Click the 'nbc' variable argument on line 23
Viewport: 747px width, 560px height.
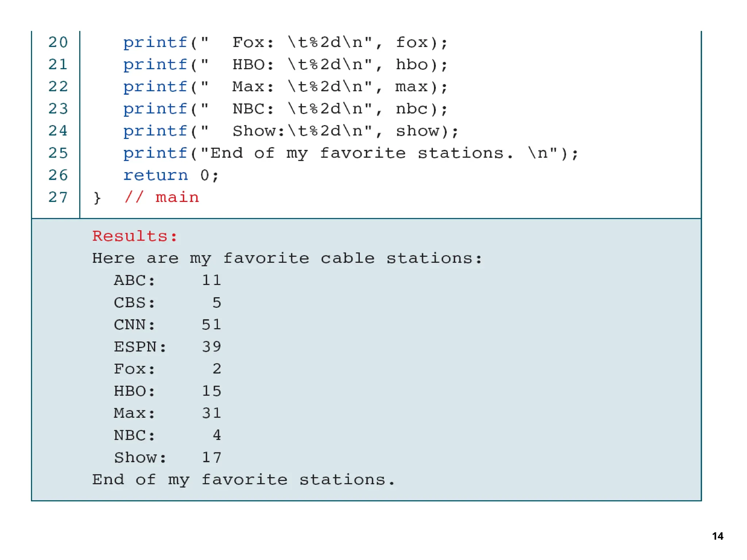click(x=412, y=109)
